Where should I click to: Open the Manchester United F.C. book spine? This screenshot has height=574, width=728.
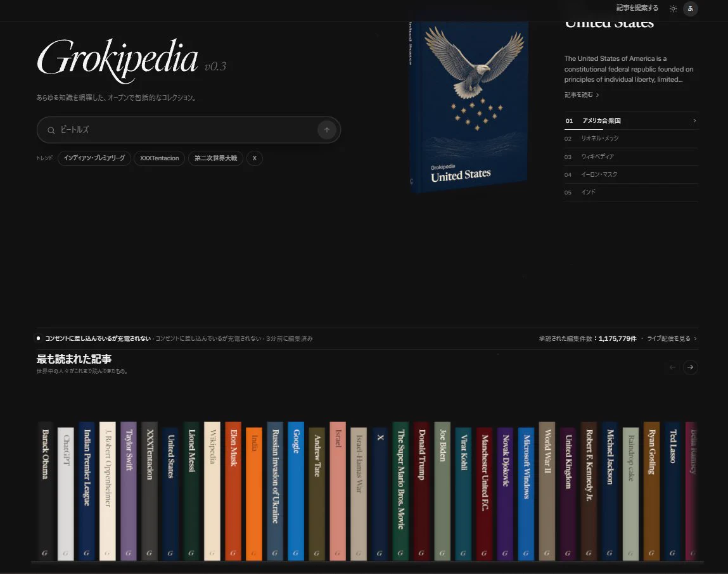(484, 494)
